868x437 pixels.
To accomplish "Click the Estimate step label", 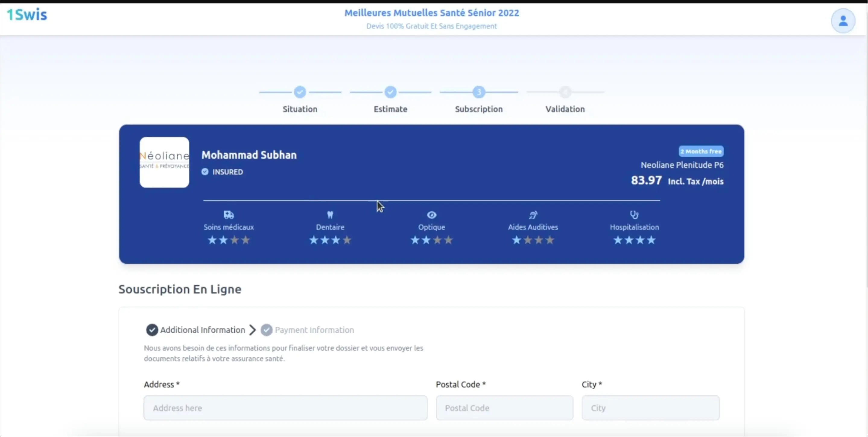I will pyautogui.click(x=391, y=109).
